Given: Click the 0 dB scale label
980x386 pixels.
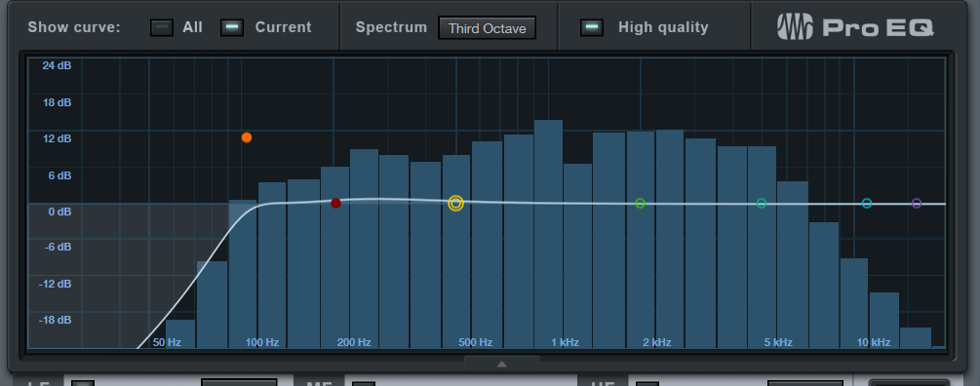Looking at the screenshot, I should [x=60, y=212].
